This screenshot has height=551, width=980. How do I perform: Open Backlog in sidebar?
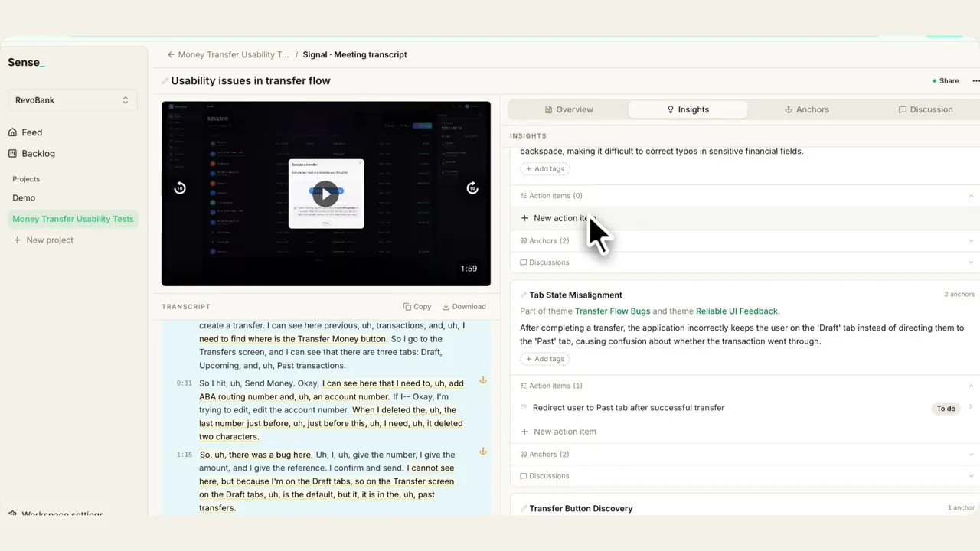(x=38, y=154)
